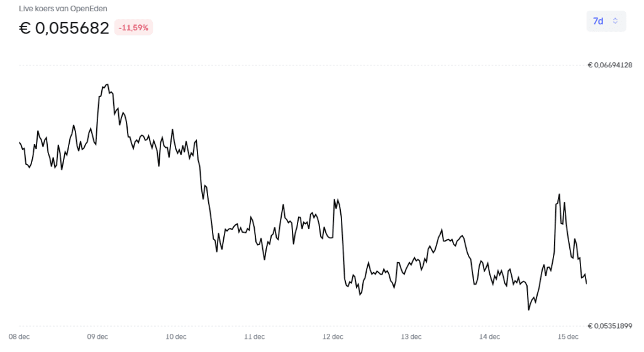644x352 pixels.
Task: Click the € 0,05351899 low price label
Action: tap(609, 326)
